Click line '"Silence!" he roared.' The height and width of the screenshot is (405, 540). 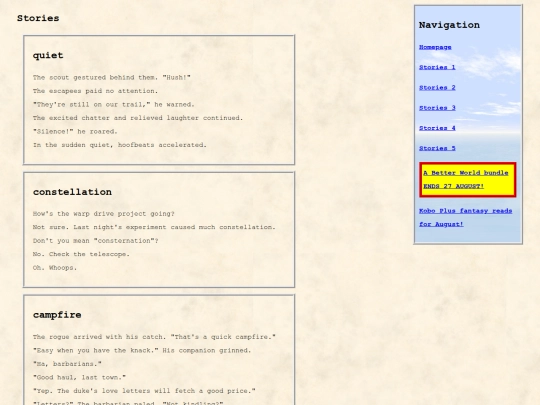click(75, 131)
